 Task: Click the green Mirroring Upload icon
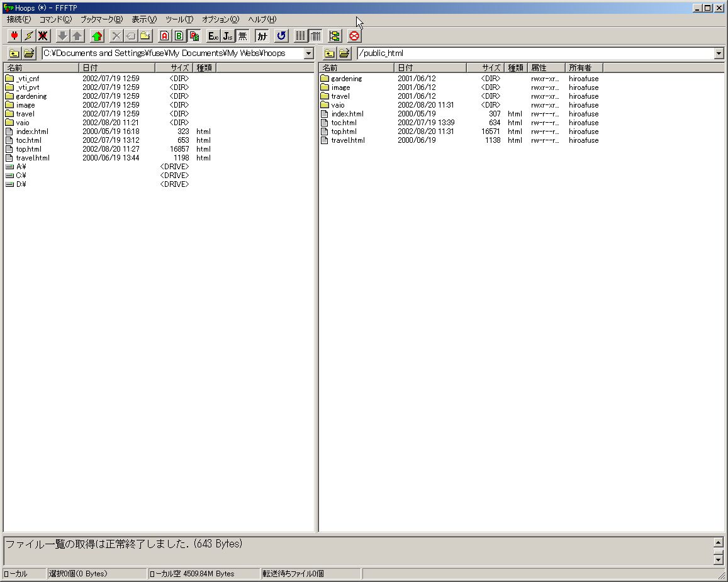[97, 36]
